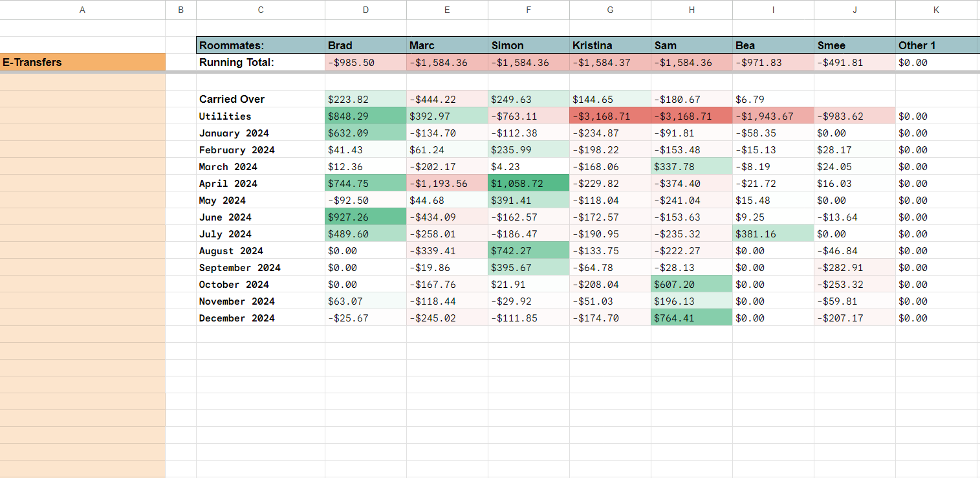Select column D header
980x478 pixels.
click(x=365, y=10)
